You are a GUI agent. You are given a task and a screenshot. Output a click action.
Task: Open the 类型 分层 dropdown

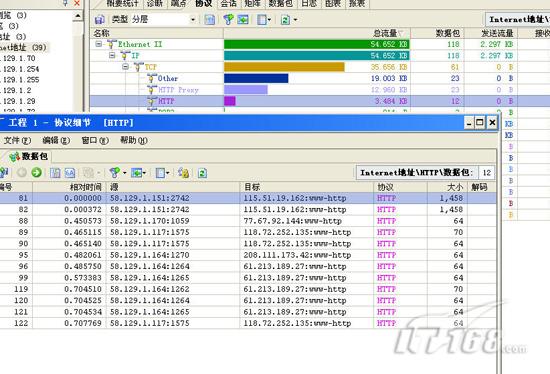click(193, 20)
